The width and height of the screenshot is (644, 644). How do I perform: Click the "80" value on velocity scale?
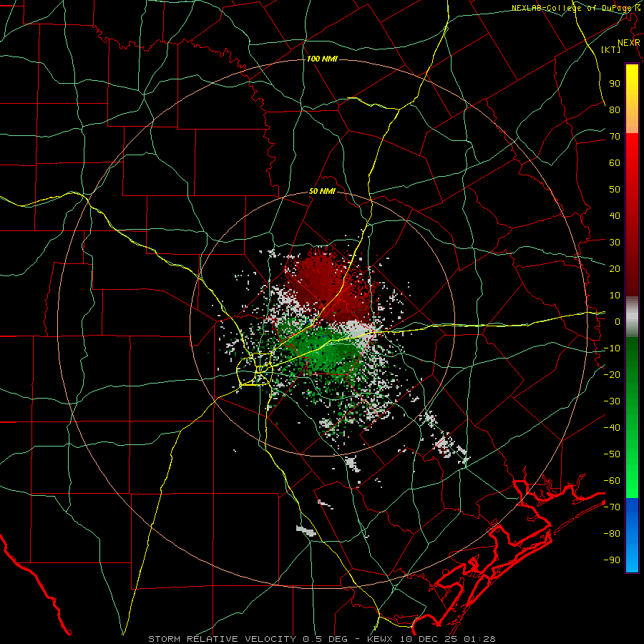click(x=615, y=109)
